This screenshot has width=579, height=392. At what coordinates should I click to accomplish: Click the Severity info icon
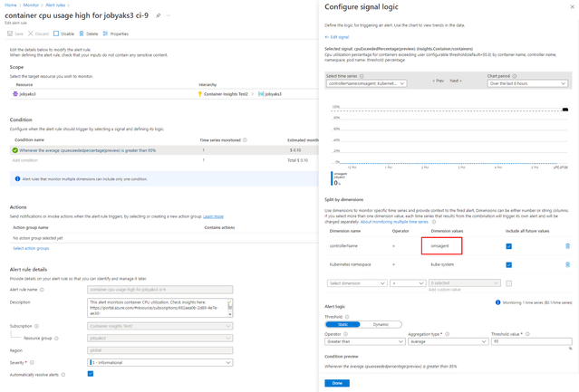pos(32,363)
